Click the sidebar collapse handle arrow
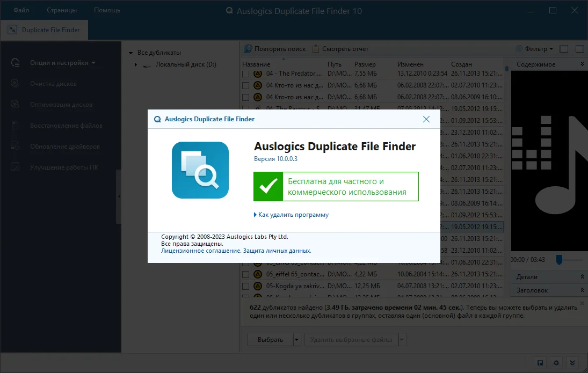This screenshot has height=373, width=588. tap(119, 196)
